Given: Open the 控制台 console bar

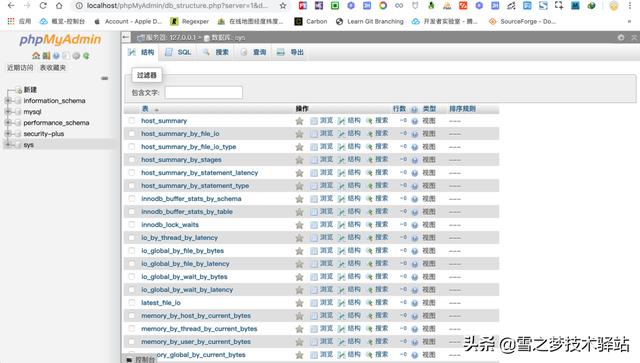Looking at the screenshot, I should [141, 359].
